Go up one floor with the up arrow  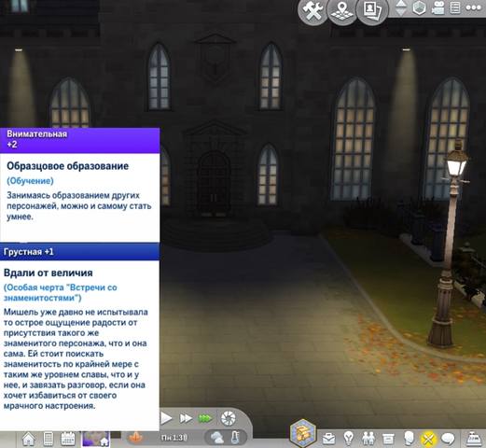tap(401, 4)
